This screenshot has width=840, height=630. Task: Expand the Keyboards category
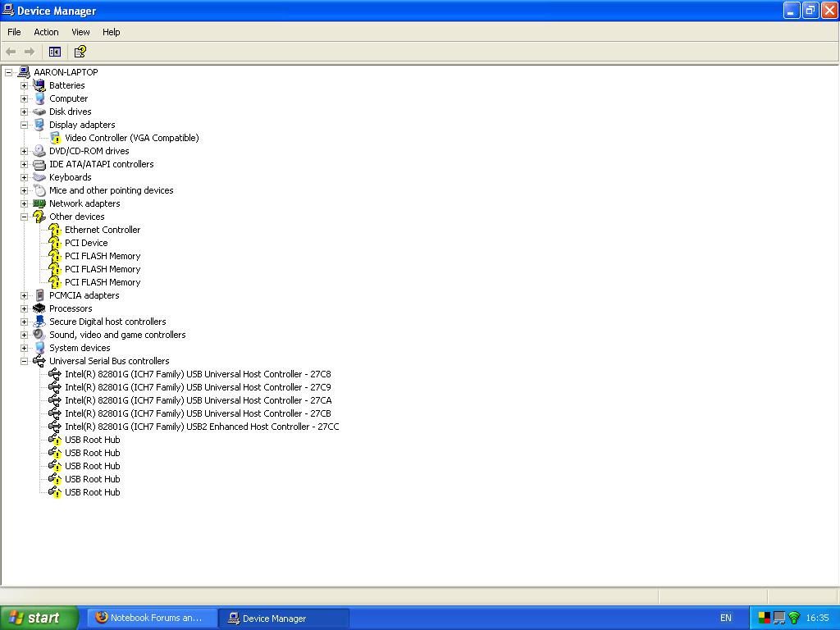point(24,177)
